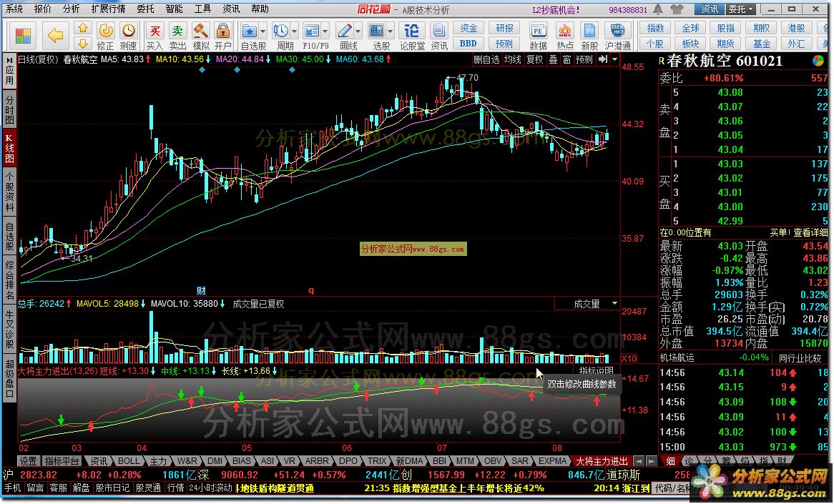The image size is (834, 504).
Task: Click the 周期 period clock icon
Action: pos(280,31)
